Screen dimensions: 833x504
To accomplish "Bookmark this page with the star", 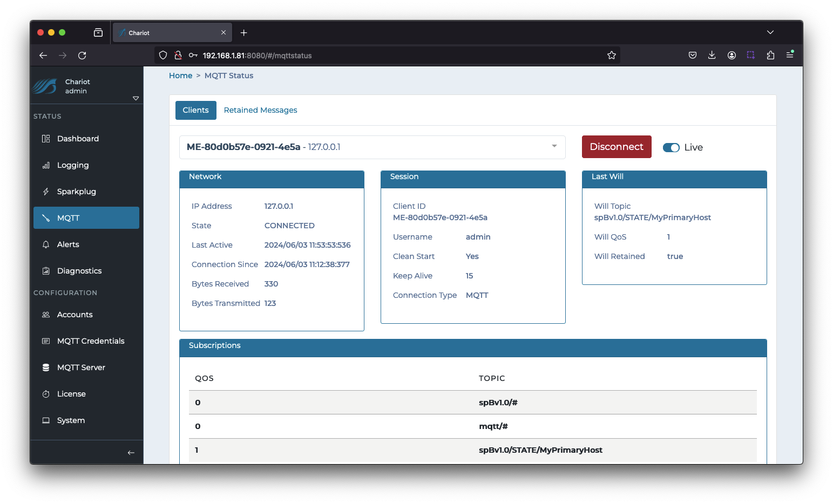I will point(612,55).
